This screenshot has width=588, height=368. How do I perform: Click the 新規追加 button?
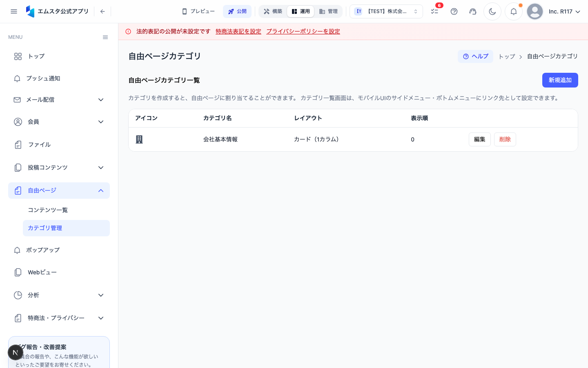560,80
